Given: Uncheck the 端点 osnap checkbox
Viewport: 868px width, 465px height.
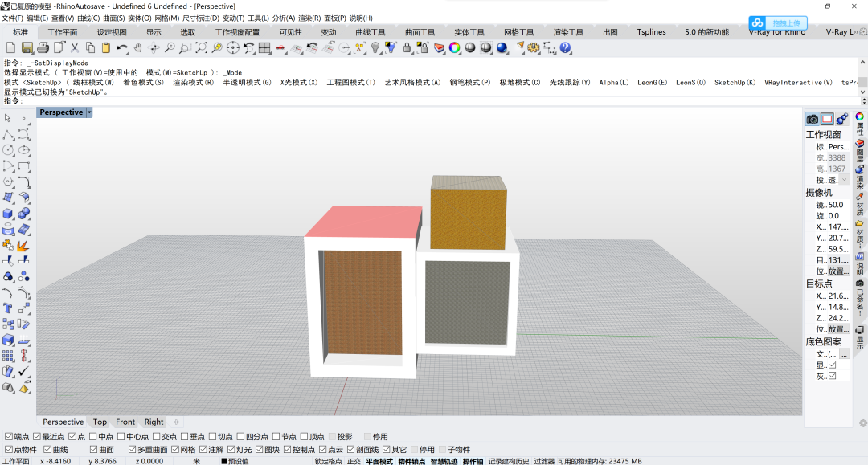Looking at the screenshot, I should [x=9, y=437].
